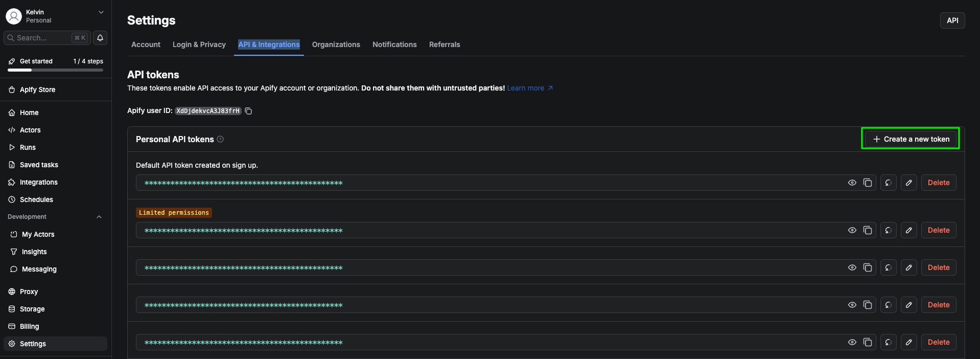980x359 pixels.
Task: Copy the fourth token in the list
Action: [x=868, y=305]
